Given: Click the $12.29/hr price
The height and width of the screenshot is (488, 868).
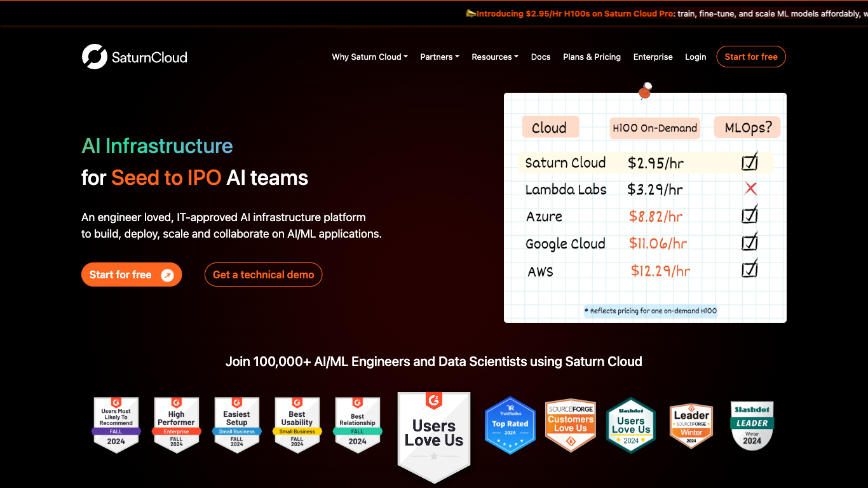Looking at the screenshot, I should click(661, 271).
